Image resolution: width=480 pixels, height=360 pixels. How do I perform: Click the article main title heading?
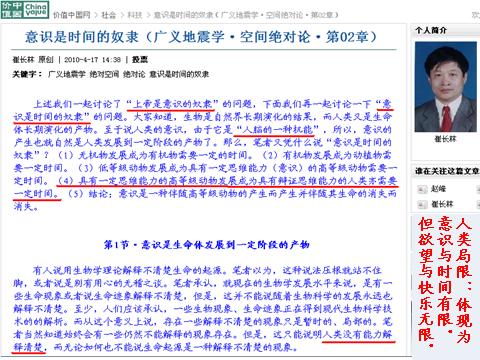(x=201, y=37)
